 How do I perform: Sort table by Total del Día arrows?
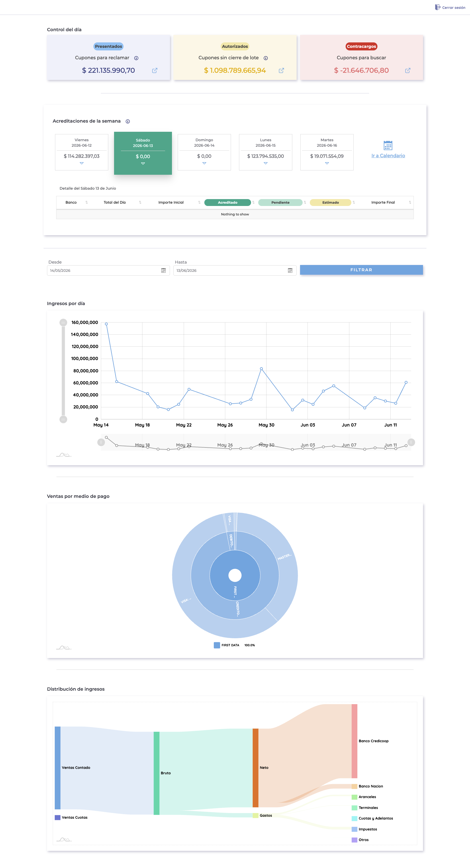140,203
